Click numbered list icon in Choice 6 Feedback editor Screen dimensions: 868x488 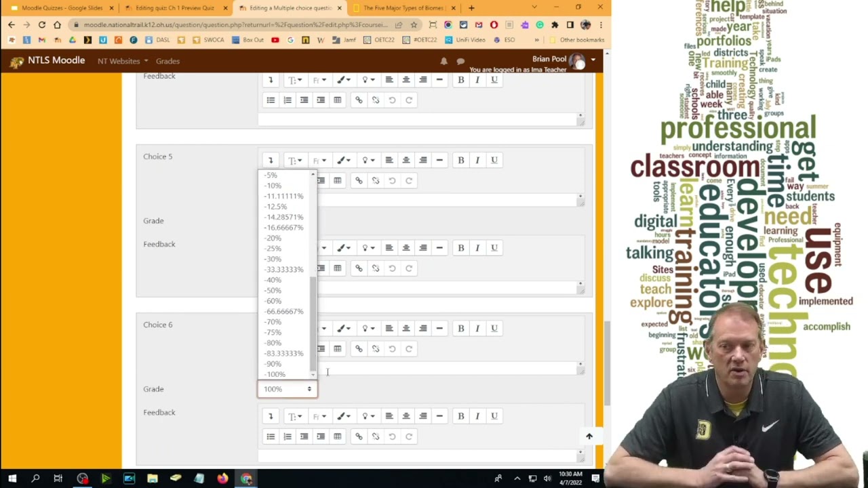pos(288,436)
